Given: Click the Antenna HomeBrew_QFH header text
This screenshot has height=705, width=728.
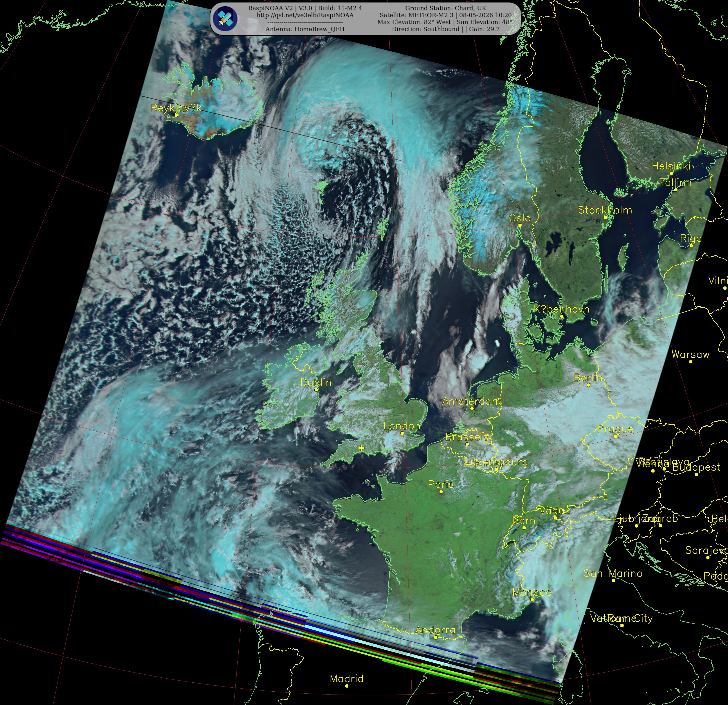Looking at the screenshot, I should point(305,29).
